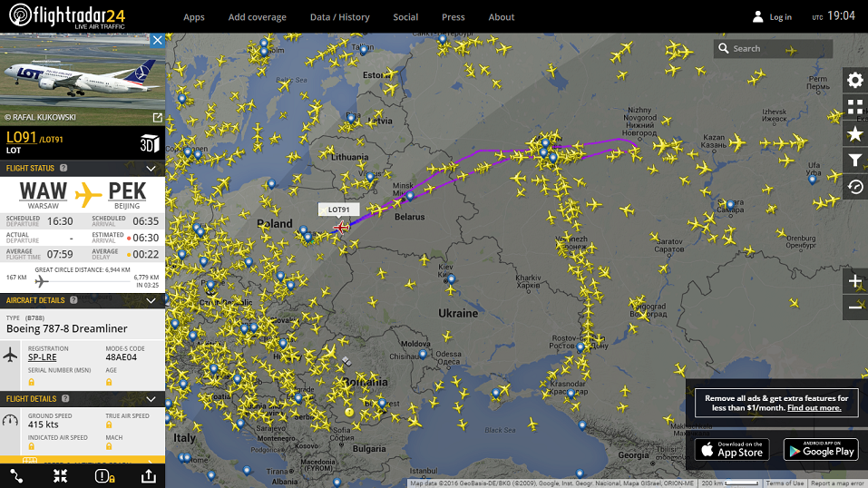Click the Mode-S code 48AE04

click(x=122, y=357)
